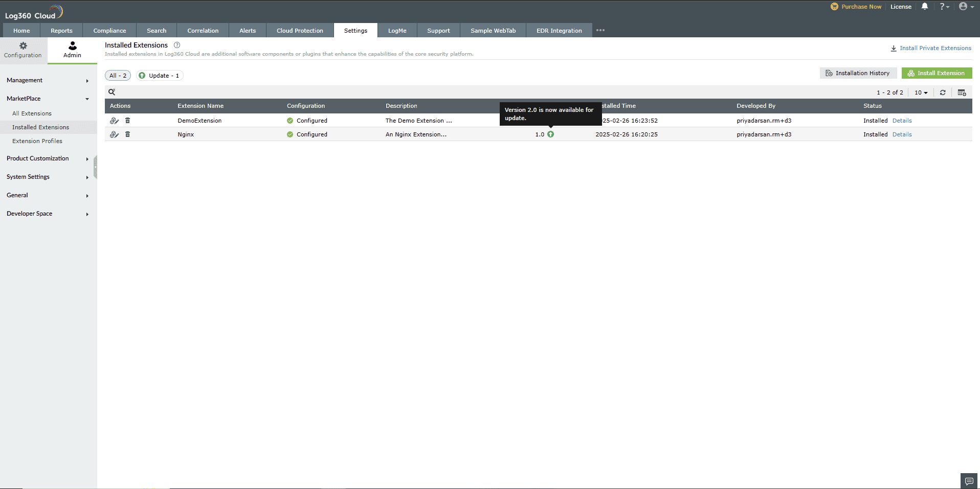Open Details for Nginx

pyautogui.click(x=902, y=134)
